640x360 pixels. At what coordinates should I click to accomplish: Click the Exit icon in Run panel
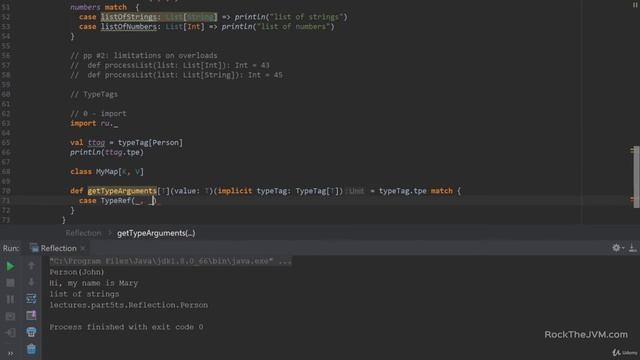click(10, 333)
